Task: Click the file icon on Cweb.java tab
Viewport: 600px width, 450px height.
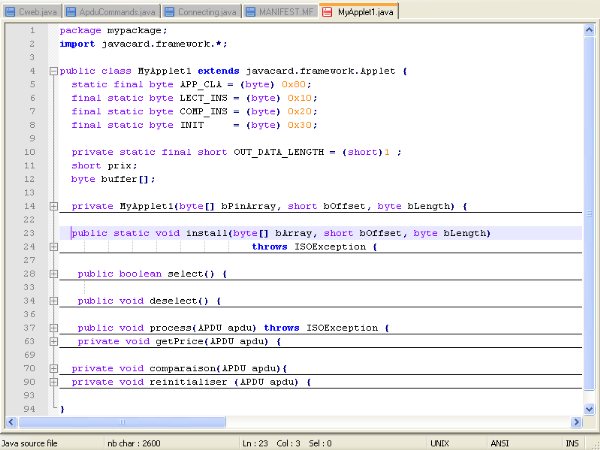Action: (x=11, y=11)
